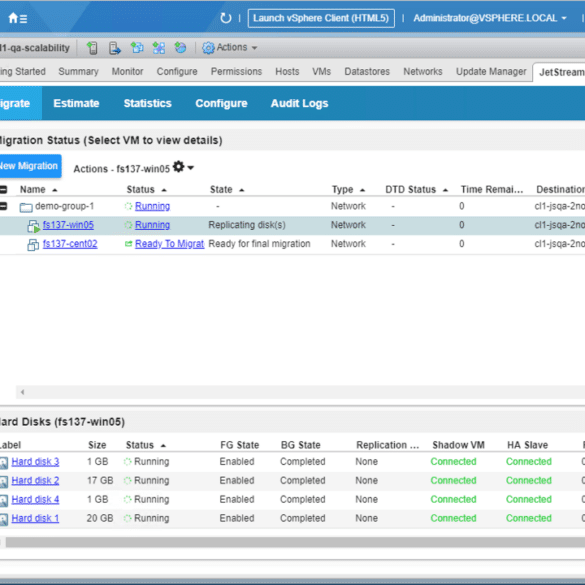Click the globe-like toolbar icon
This screenshot has width=585, height=585.
point(181,47)
